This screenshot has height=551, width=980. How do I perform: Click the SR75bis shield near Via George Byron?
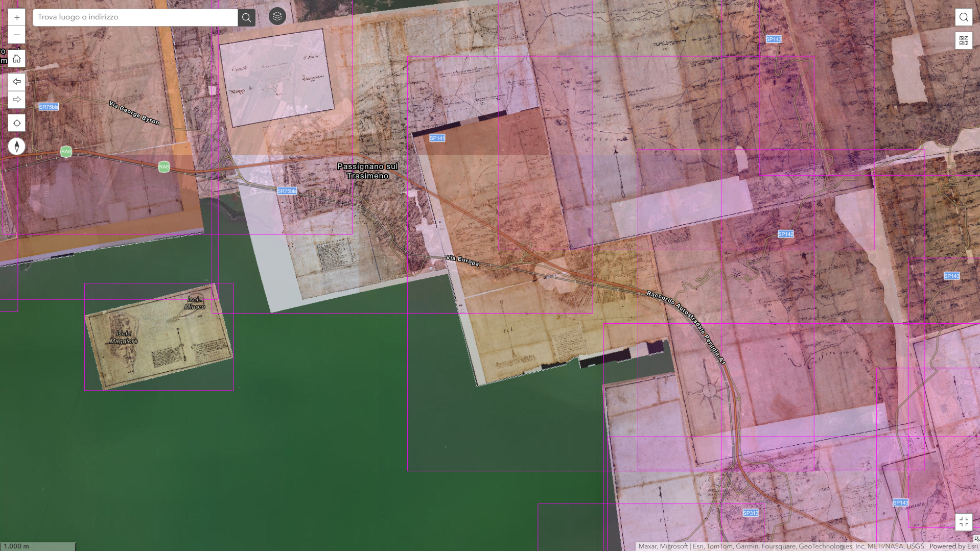[x=49, y=107]
